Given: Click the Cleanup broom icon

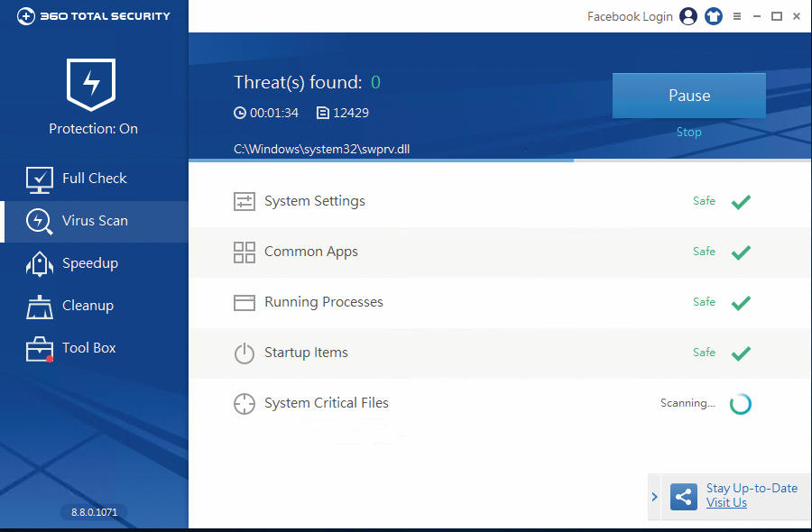Looking at the screenshot, I should 40,307.
